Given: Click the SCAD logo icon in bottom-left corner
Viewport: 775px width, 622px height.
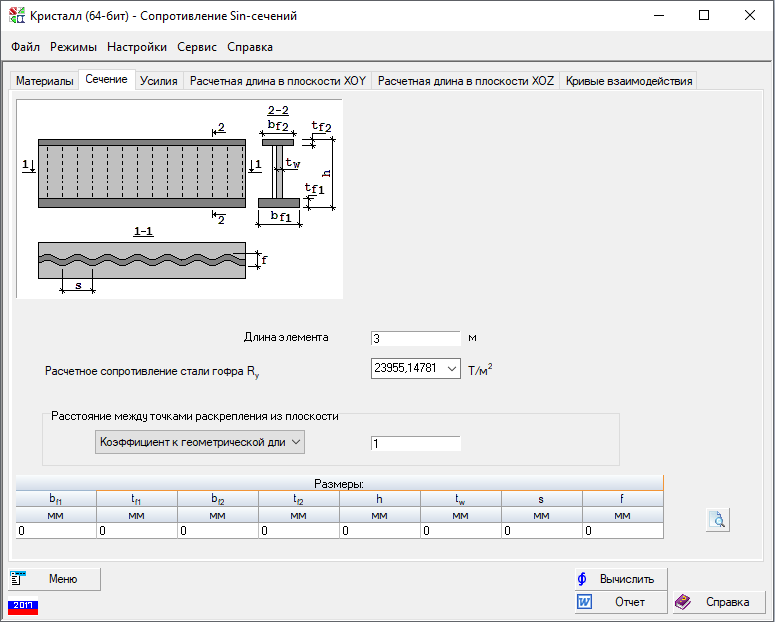Looking at the screenshot, I should 23,606.
